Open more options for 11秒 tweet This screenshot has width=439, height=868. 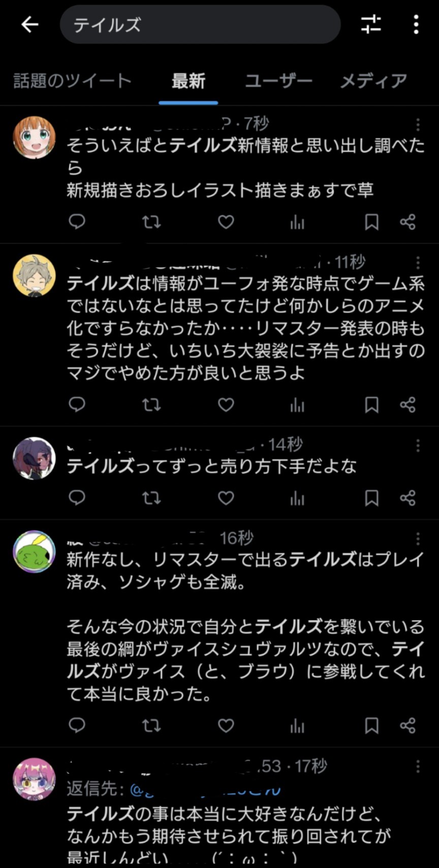click(418, 263)
